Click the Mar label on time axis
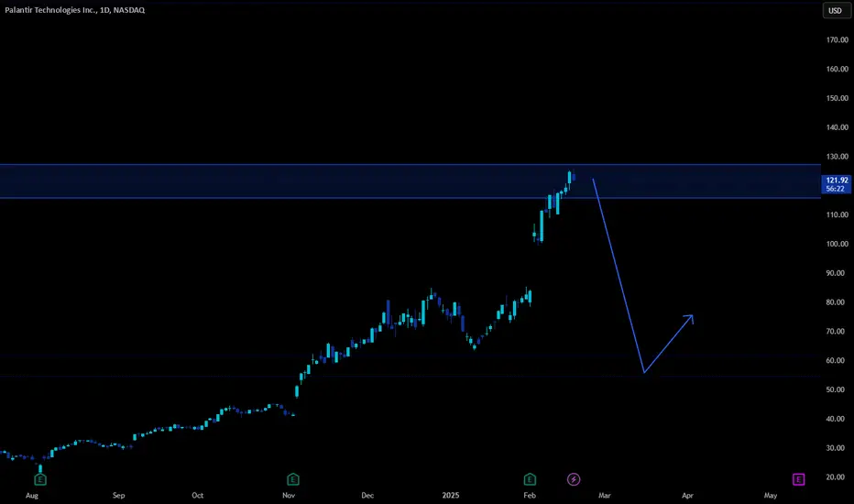 pos(605,496)
